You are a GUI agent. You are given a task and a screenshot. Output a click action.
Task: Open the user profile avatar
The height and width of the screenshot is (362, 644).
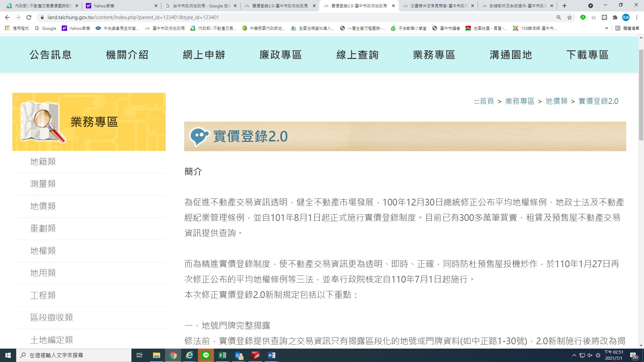click(x=626, y=17)
